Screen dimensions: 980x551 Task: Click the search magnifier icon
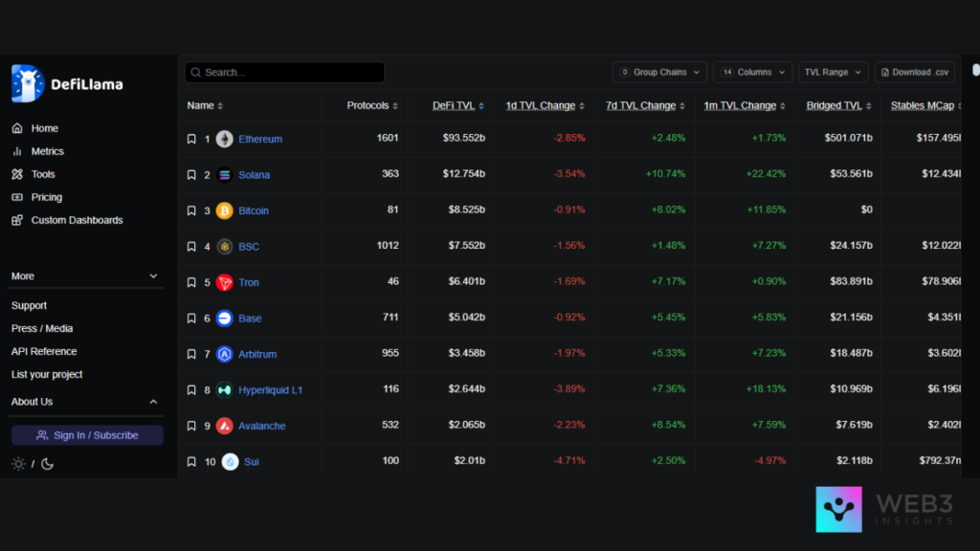[x=195, y=73]
